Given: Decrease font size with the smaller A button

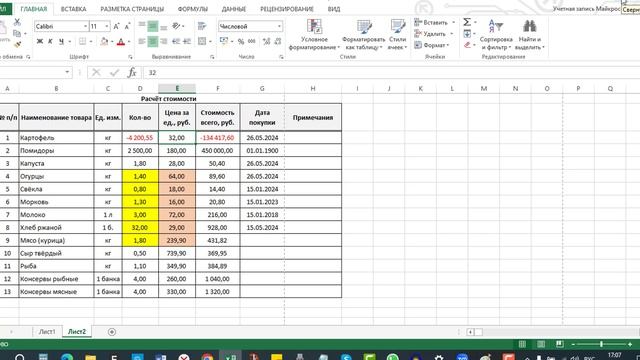Looking at the screenshot, I should tap(127, 26).
